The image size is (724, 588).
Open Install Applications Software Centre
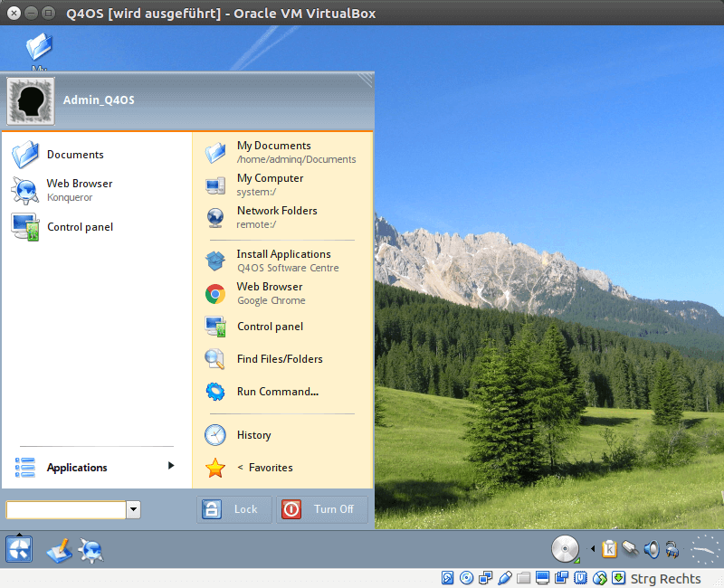282,261
